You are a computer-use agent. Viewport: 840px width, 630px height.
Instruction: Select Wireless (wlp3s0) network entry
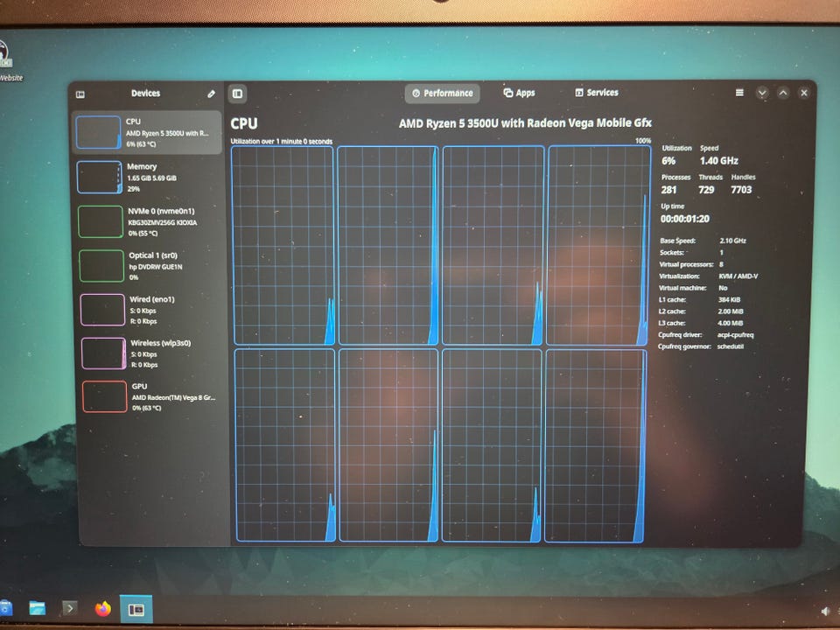[x=151, y=353]
